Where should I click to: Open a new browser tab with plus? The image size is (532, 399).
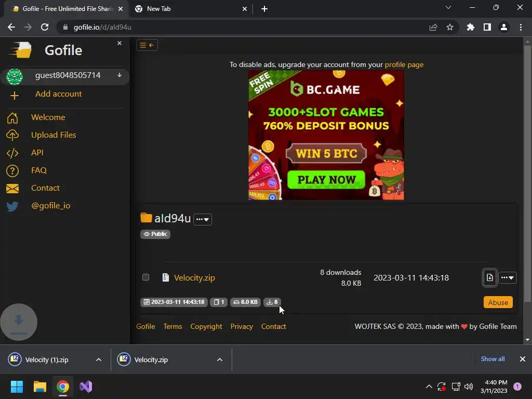264,9
